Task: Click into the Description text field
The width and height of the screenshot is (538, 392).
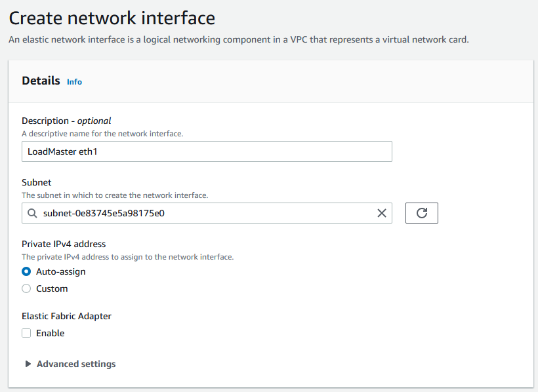Action: 207,151
